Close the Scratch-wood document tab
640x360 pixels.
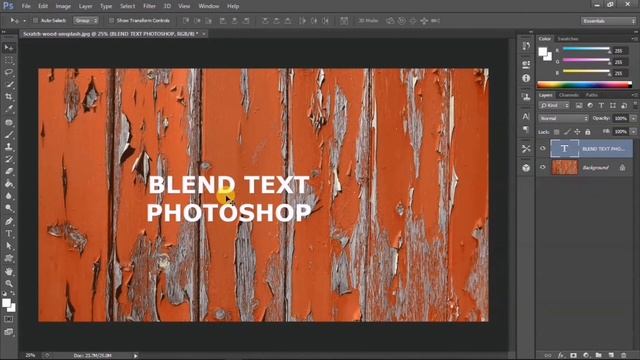pos(204,34)
